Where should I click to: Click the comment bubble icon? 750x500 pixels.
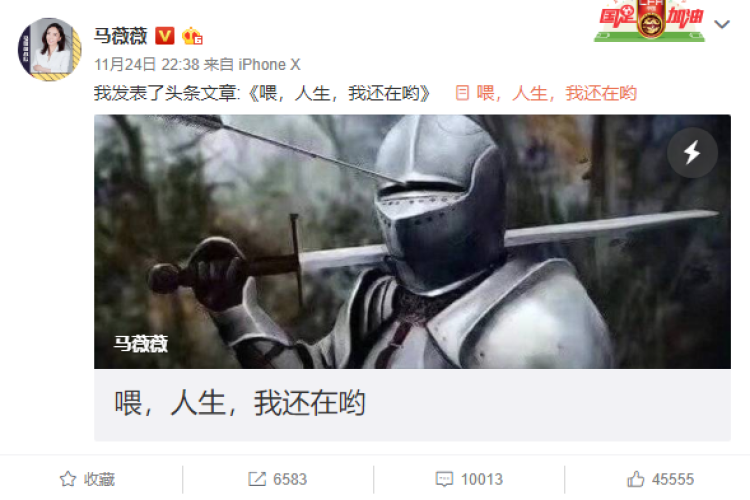click(444, 479)
